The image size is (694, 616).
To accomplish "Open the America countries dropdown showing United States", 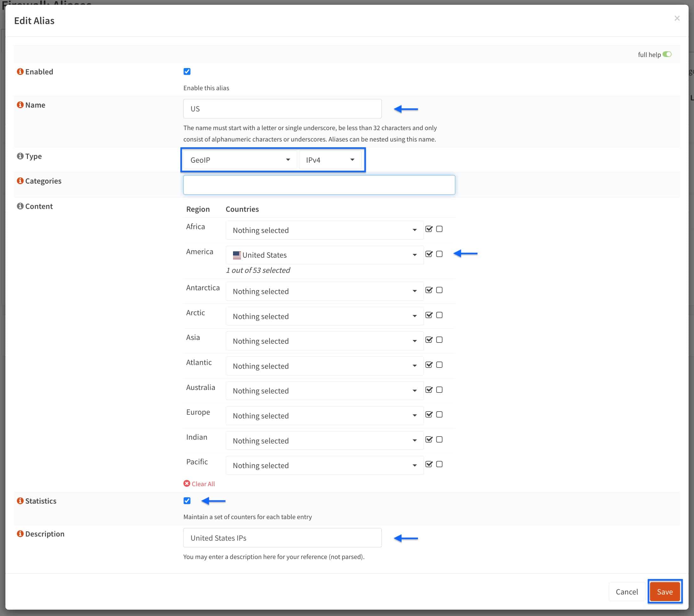I will tap(325, 255).
